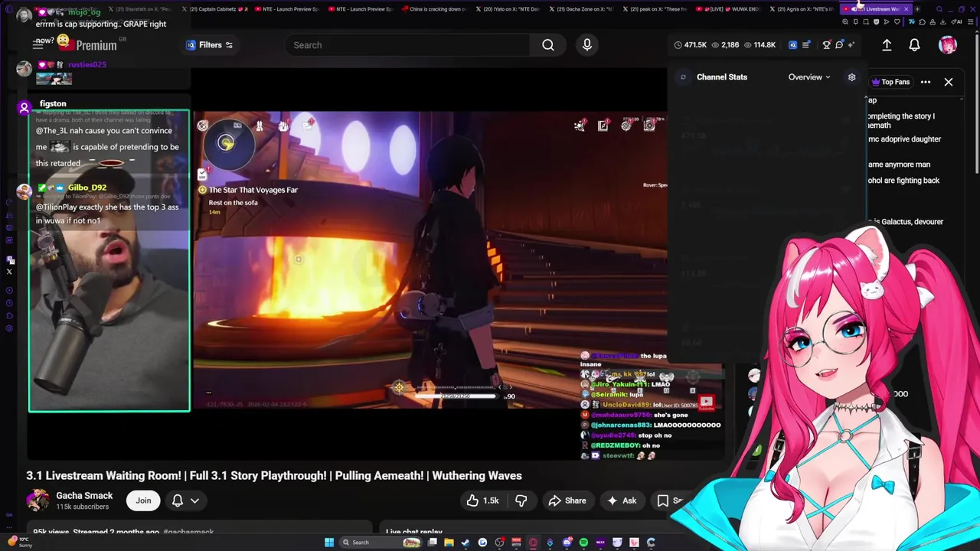Open Discord from the taskbar
The width and height of the screenshot is (980, 551).
pyautogui.click(x=567, y=543)
